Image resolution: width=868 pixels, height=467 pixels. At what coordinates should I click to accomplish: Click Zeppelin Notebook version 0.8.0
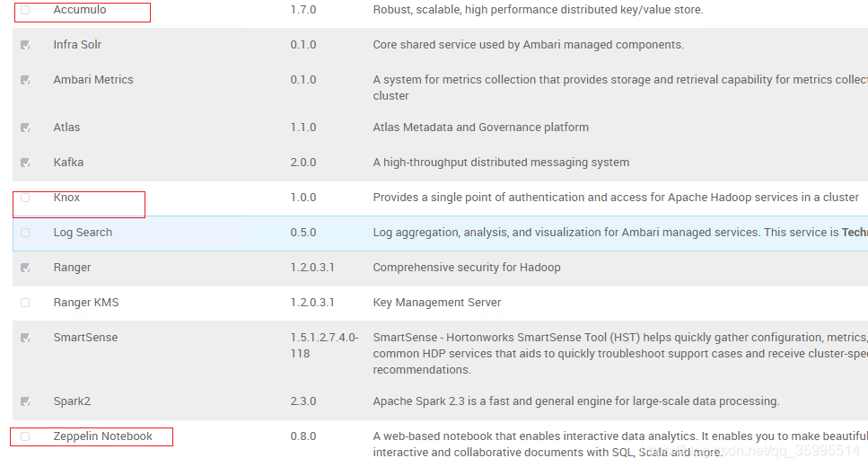click(303, 436)
